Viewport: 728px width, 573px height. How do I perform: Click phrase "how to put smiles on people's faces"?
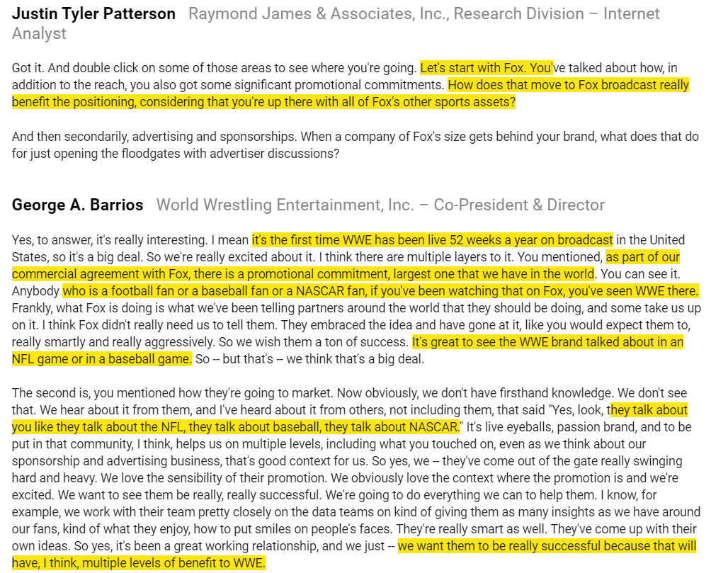pos(293,529)
